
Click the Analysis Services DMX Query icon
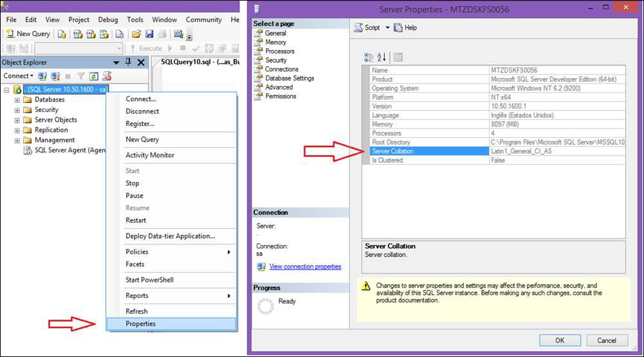click(x=91, y=34)
